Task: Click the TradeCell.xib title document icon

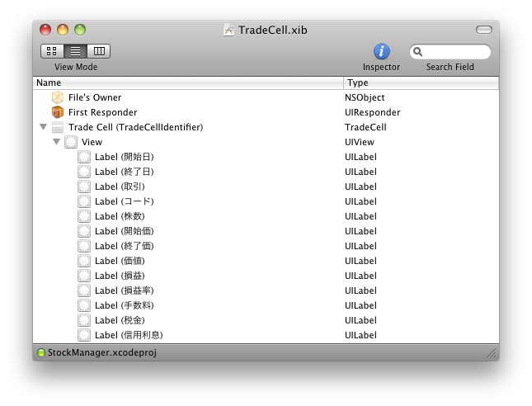Action: pyautogui.click(x=229, y=30)
